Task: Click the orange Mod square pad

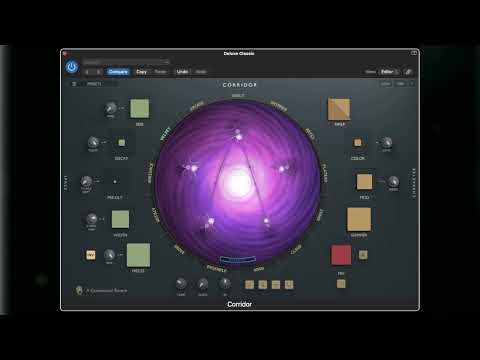Action: coord(364,182)
